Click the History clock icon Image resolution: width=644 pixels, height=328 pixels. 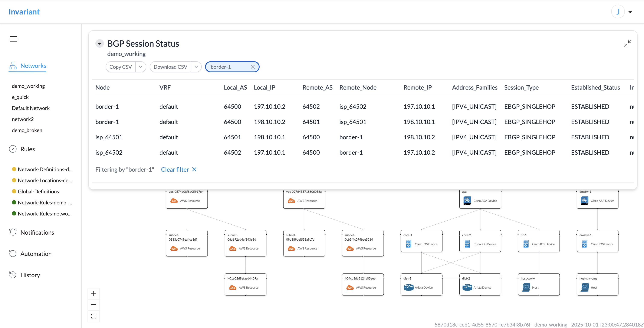click(13, 275)
